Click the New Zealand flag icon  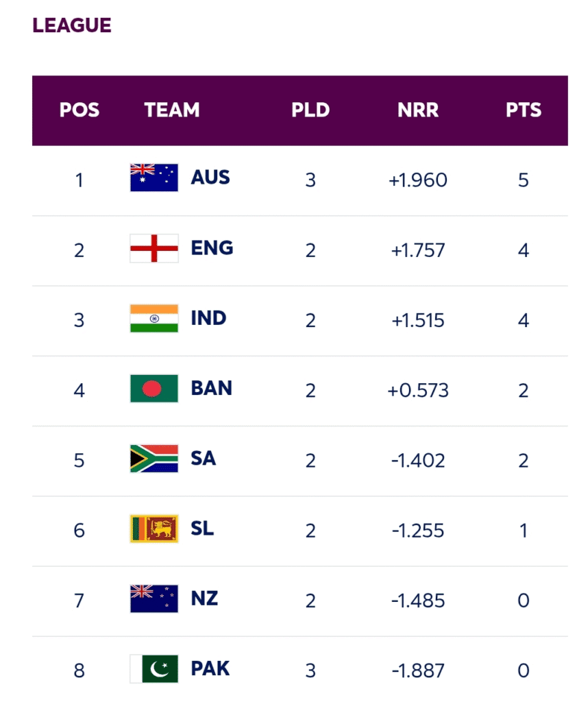[x=154, y=598]
